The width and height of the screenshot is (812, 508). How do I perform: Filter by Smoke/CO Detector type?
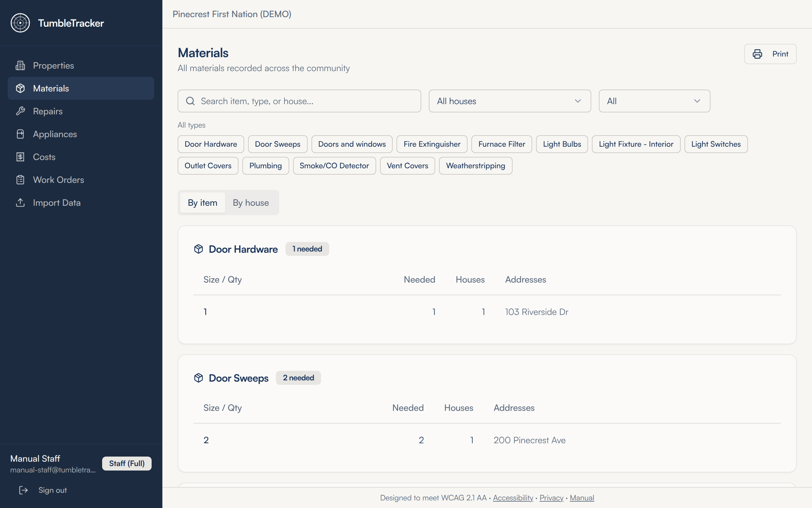coord(334,166)
